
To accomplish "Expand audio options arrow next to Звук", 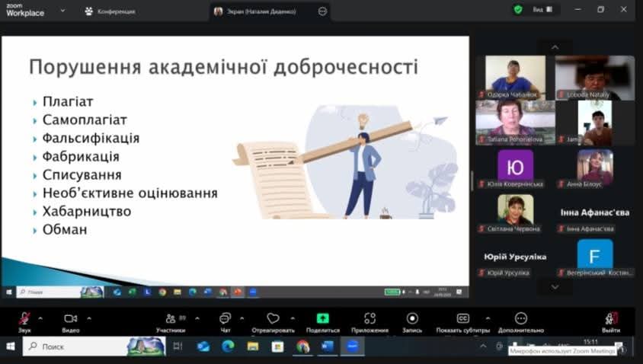I will (x=40, y=318).
